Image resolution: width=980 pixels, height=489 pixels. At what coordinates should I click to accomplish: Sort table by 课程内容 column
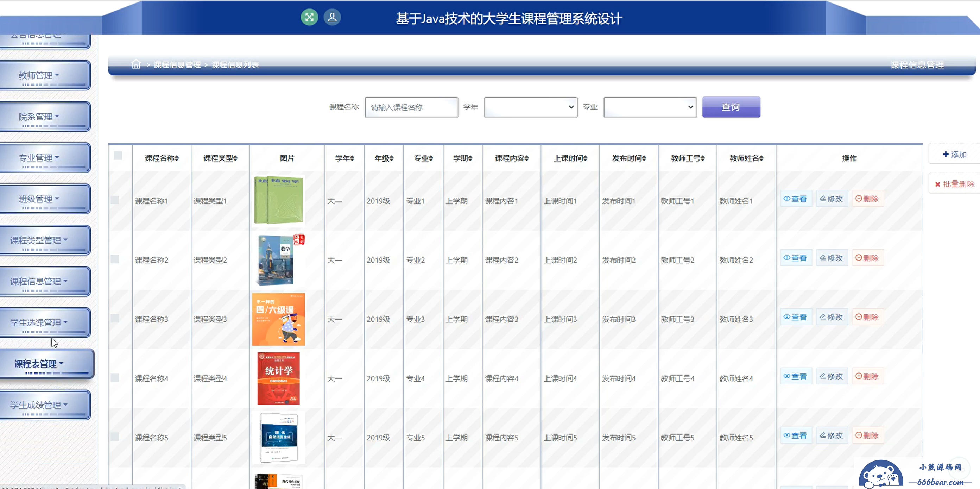coord(512,158)
